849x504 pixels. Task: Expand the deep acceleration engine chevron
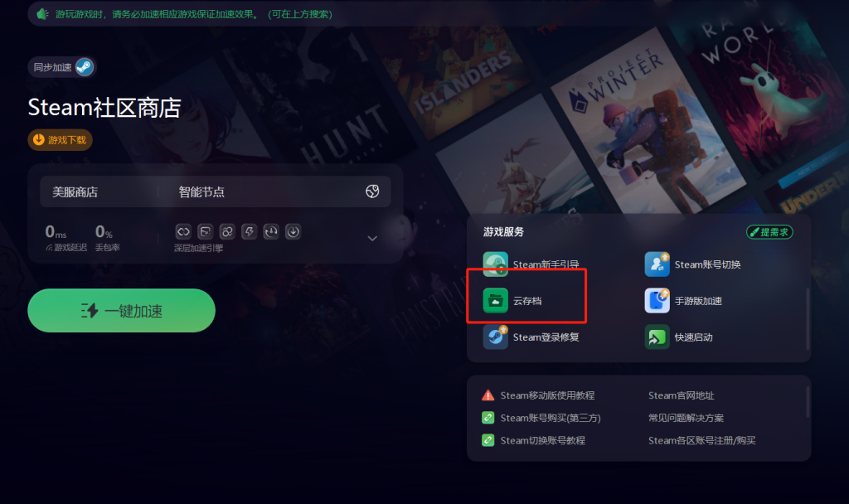coord(372,238)
